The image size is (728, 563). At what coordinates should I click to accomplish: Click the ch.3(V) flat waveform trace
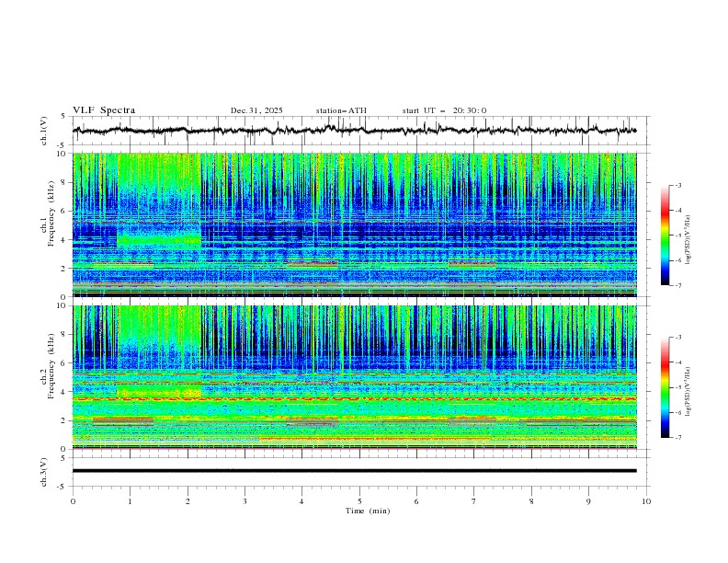click(358, 471)
